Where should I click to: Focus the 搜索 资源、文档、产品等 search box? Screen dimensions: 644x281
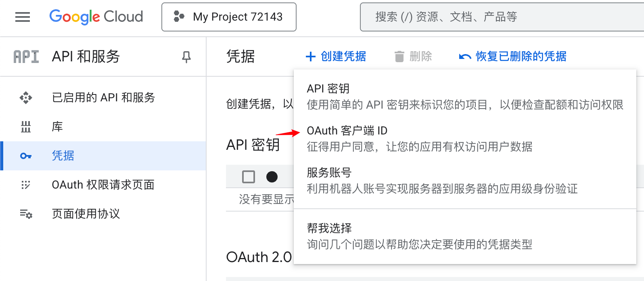click(x=502, y=17)
